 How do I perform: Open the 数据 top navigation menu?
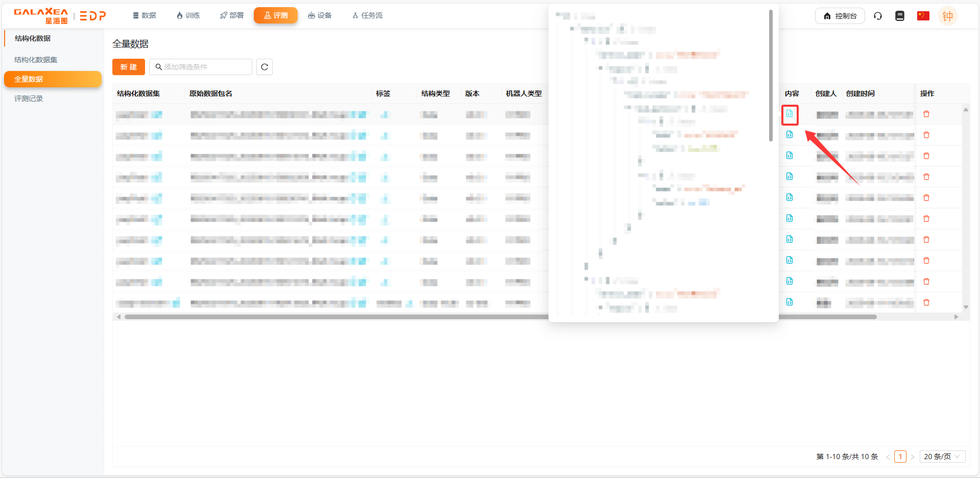(145, 16)
